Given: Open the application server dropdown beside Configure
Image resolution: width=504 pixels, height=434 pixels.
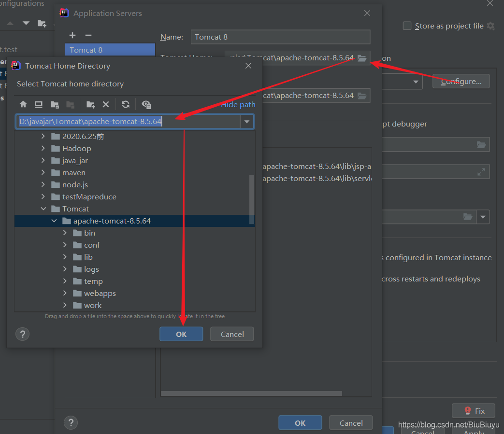Looking at the screenshot, I should tap(416, 82).
